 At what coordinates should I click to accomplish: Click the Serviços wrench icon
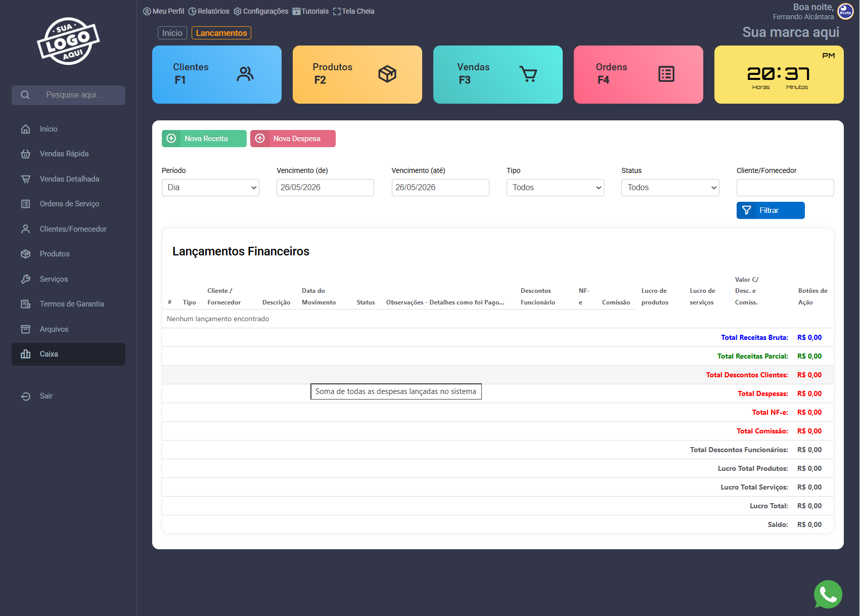point(26,279)
